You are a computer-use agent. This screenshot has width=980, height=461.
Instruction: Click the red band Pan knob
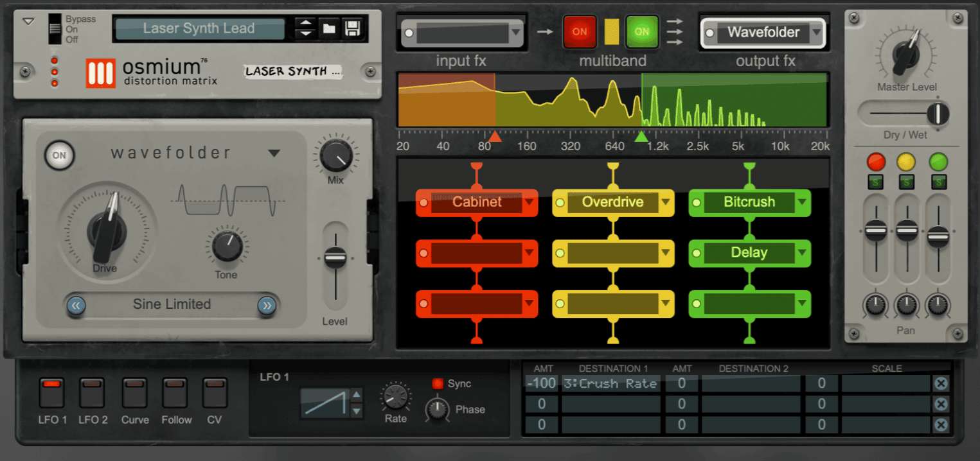[x=876, y=304]
